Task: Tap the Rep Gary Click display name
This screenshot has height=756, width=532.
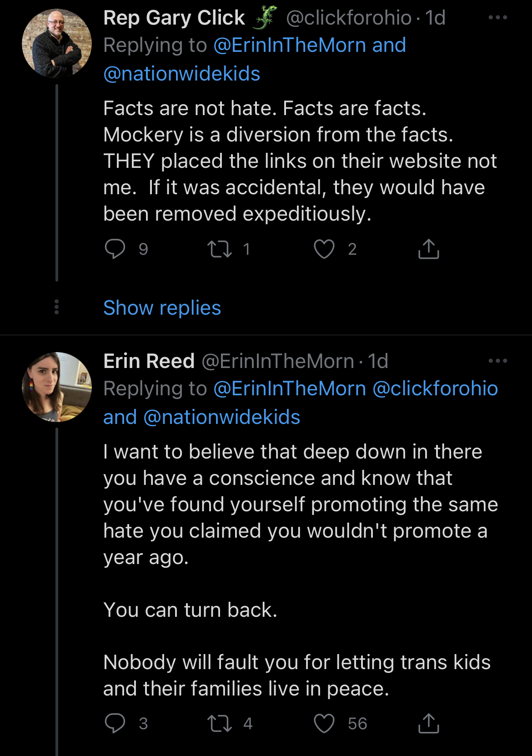Action: coord(174,18)
